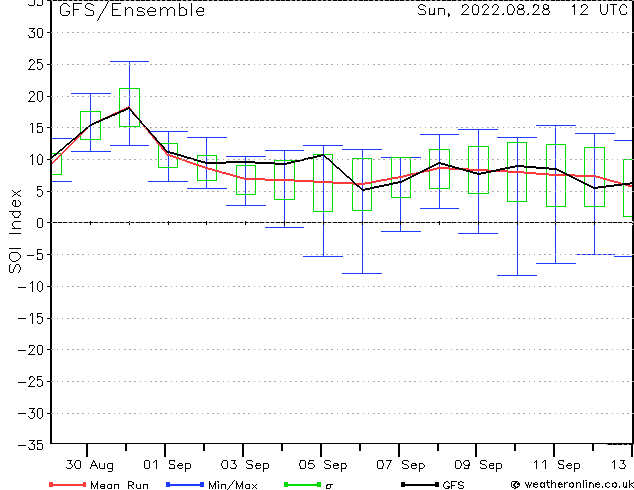Click the 07 Sep date label

[x=401, y=465]
